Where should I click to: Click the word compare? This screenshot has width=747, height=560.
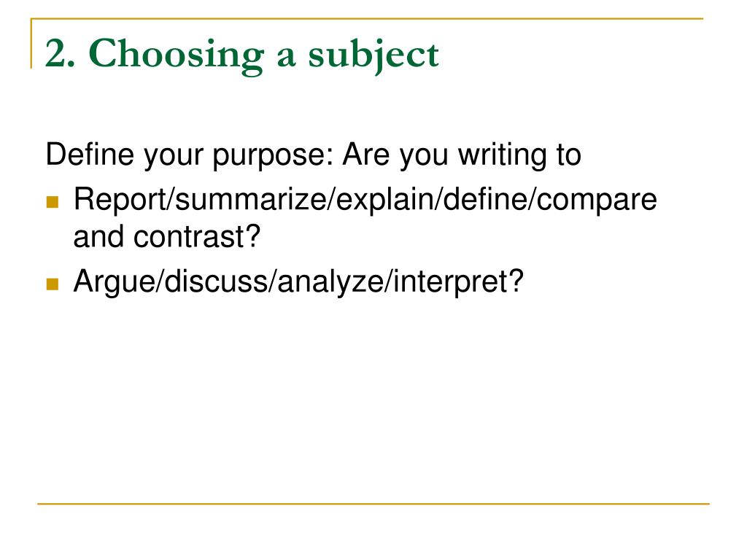(597, 200)
